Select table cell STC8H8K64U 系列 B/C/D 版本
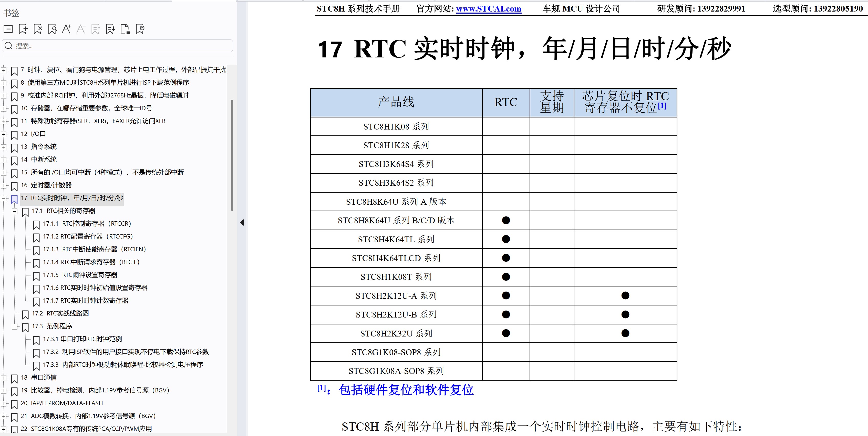 point(396,221)
